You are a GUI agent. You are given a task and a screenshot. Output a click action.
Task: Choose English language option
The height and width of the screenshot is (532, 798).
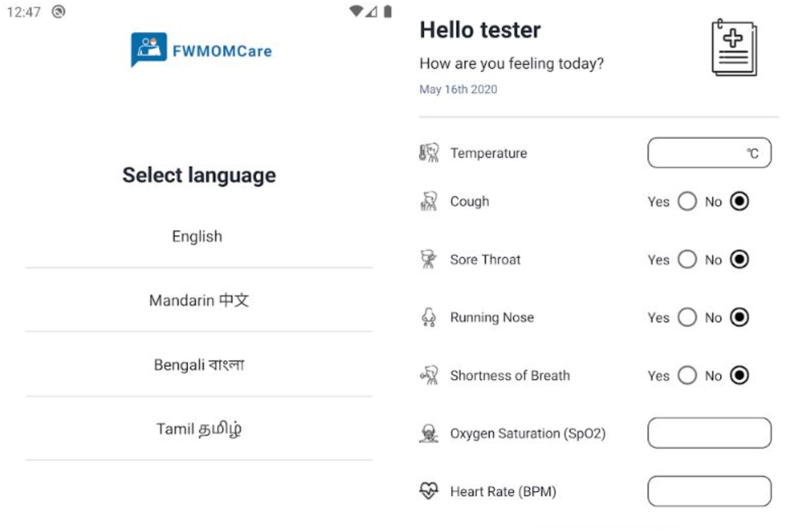pyautogui.click(x=197, y=236)
